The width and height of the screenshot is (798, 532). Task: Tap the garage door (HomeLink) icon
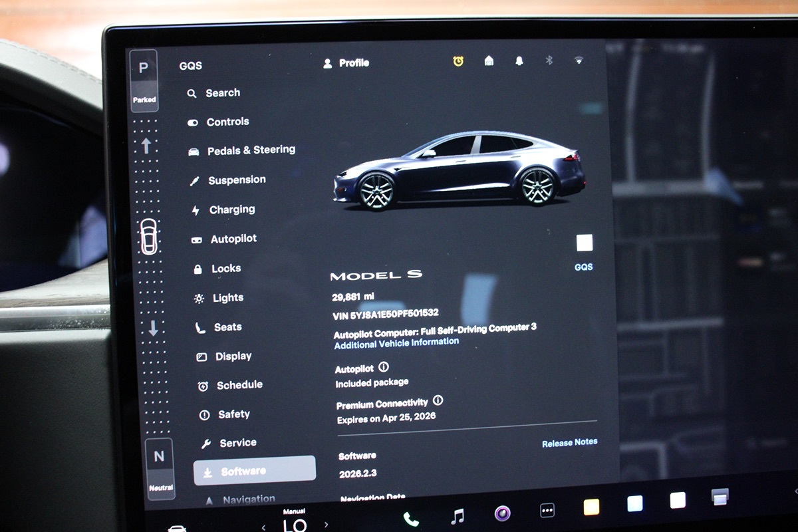click(489, 61)
